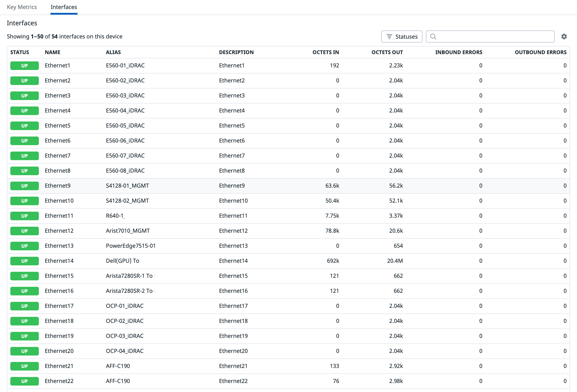Click octets in value 133
Viewport: 577px width, 392px height.
coord(334,366)
